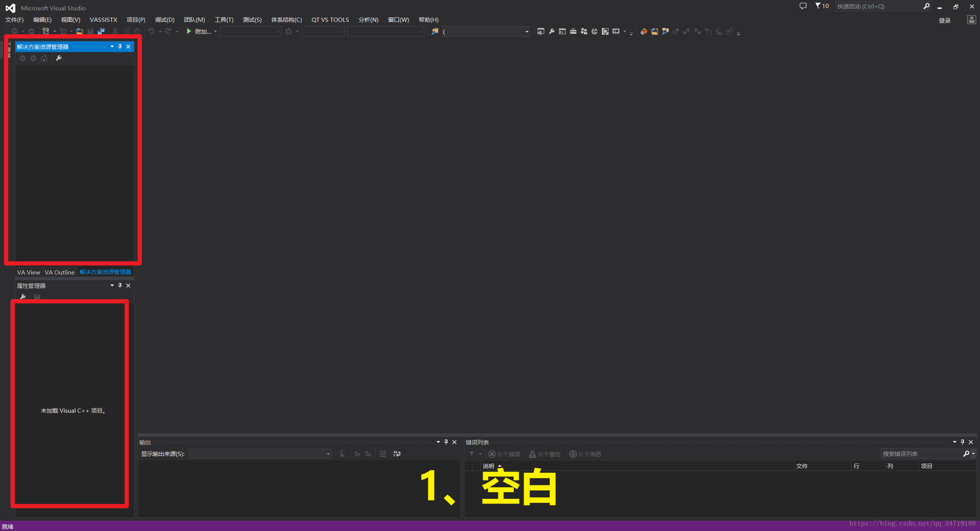Sort by the 行 column header
This screenshot has height=531, width=980.
tap(856, 466)
